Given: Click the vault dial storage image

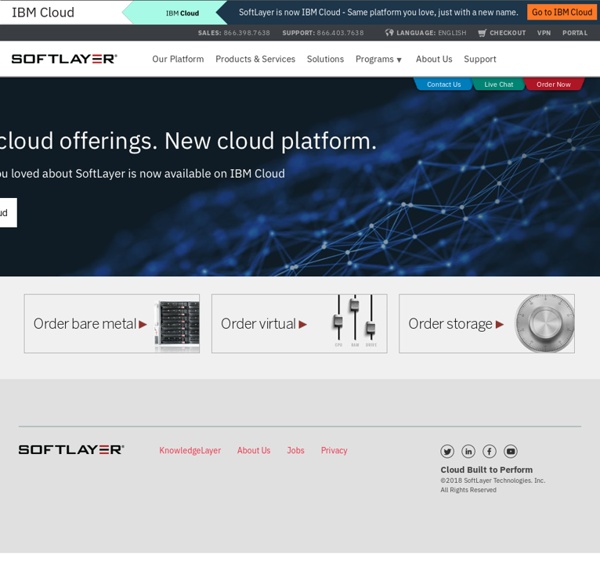Looking at the screenshot, I should point(545,323).
